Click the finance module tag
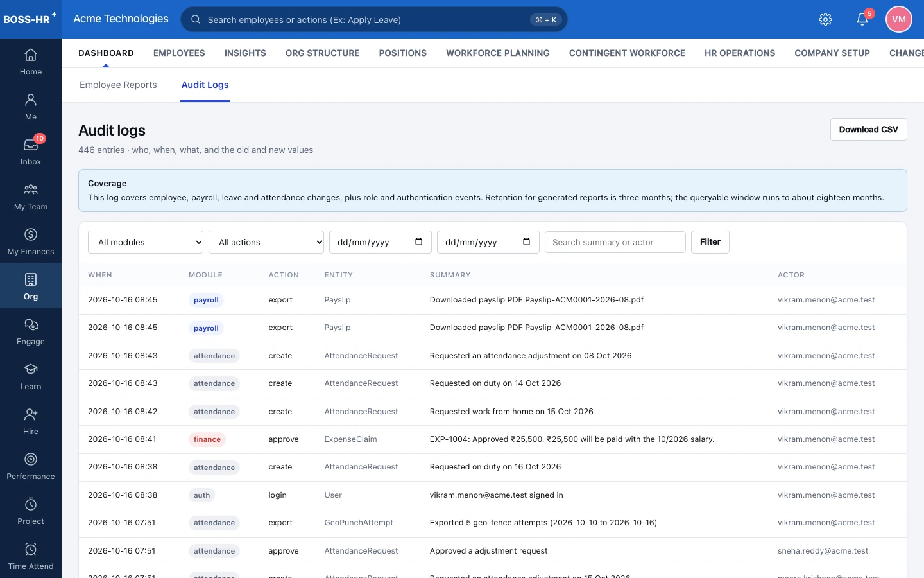Screen dimensions: 924x578 tap(207, 439)
